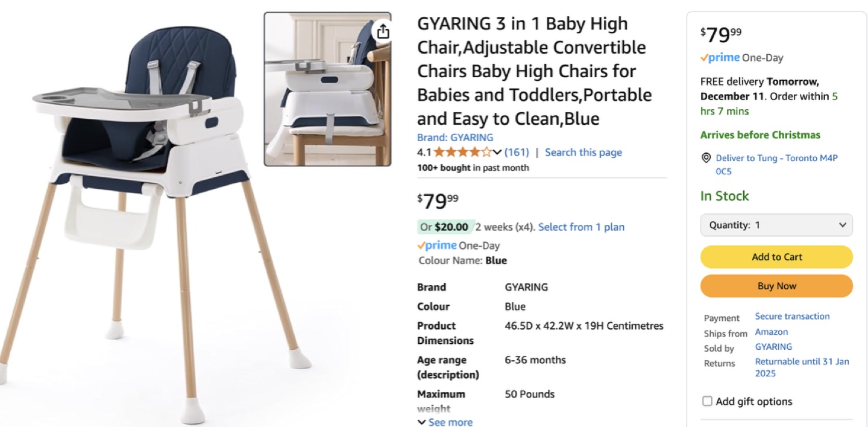Click the delivery location pin icon
868x427 pixels.
pos(706,158)
